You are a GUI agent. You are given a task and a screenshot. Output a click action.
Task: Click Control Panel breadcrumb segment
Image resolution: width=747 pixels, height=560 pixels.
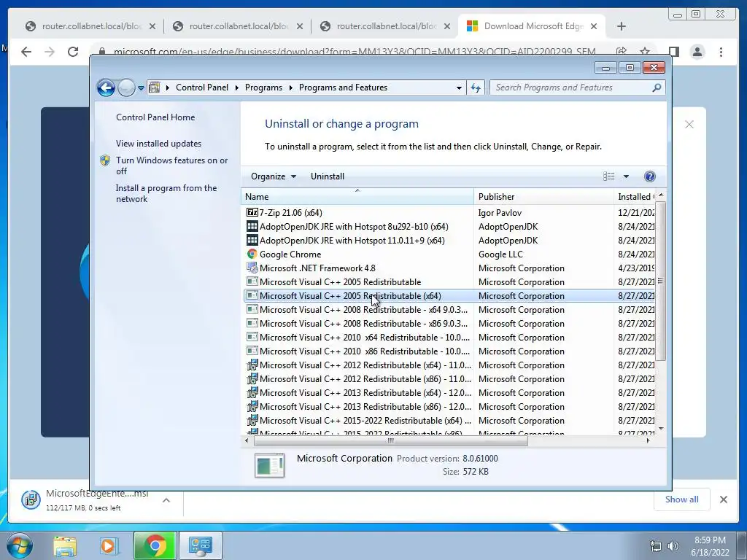(202, 87)
